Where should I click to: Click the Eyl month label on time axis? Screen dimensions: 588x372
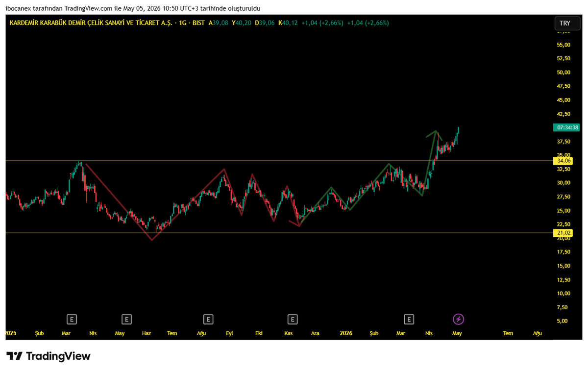(229, 333)
